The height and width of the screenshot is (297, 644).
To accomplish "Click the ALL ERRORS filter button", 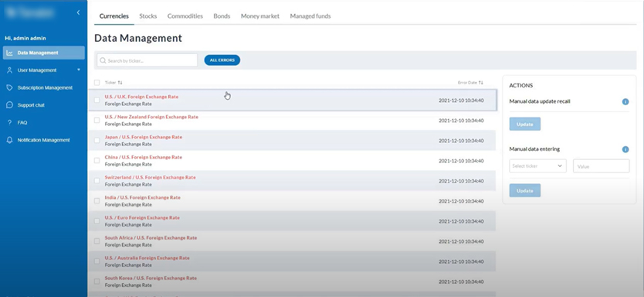I will coord(222,60).
